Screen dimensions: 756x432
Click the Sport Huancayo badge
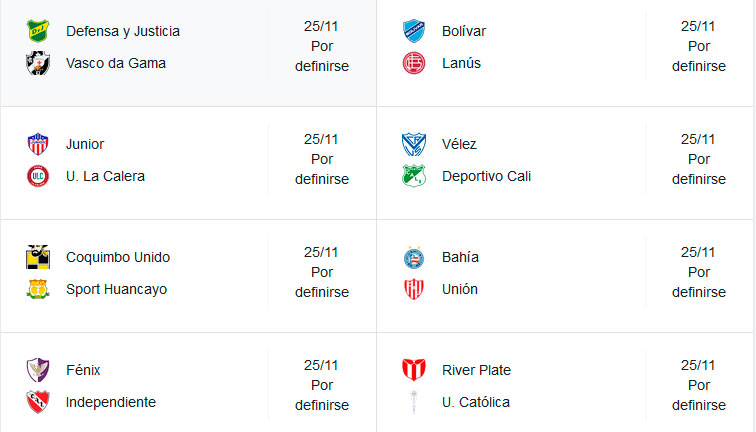tap(38, 289)
